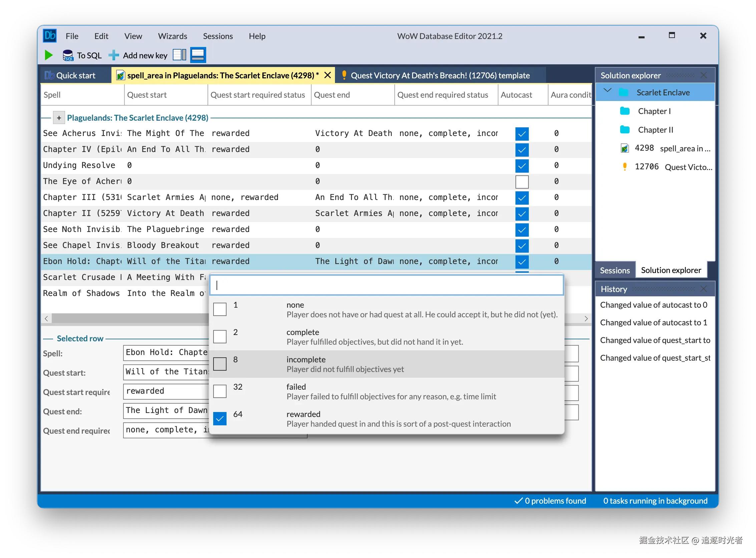Collapse the Scarlet Enclave tree node

click(x=608, y=91)
